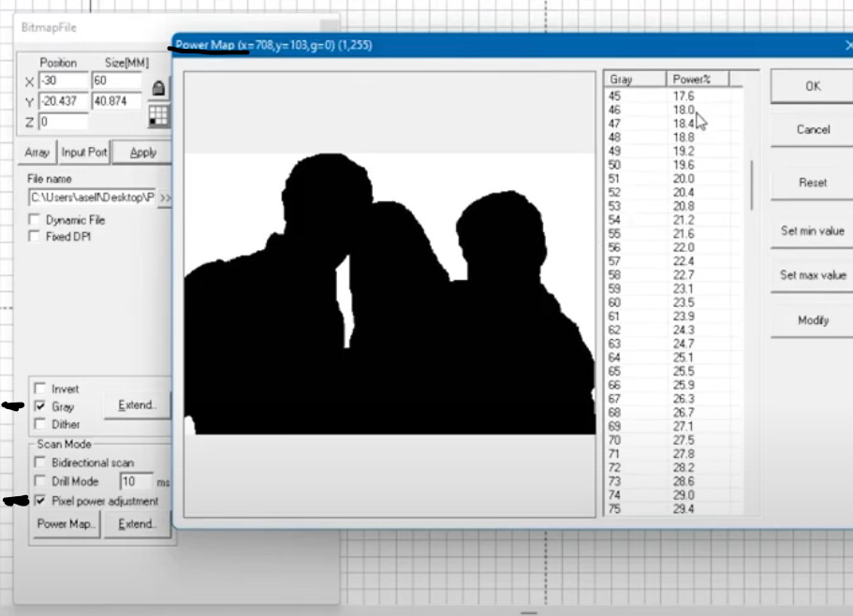Click the Modify button
This screenshot has height=616, width=853.
(x=812, y=320)
